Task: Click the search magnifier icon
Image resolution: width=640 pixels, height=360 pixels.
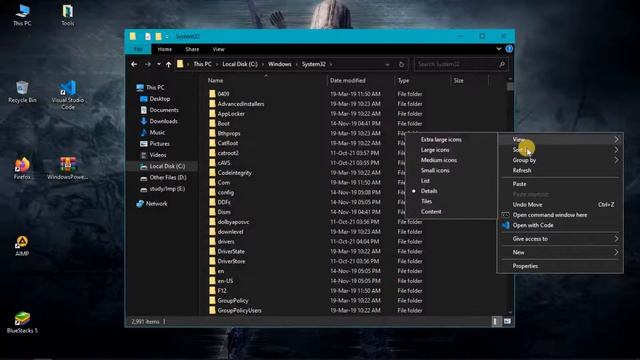Action: click(502, 64)
